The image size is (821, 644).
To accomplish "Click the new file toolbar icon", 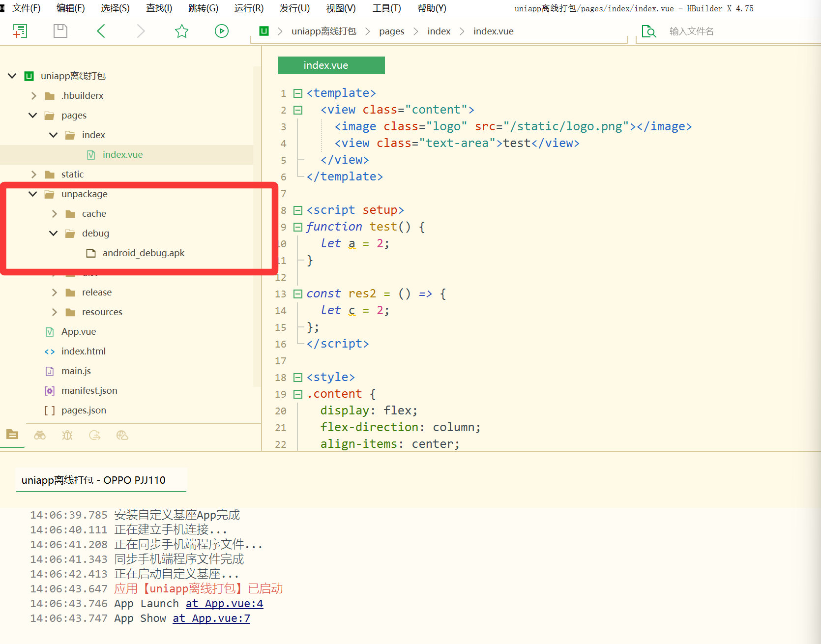I will (20, 31).
